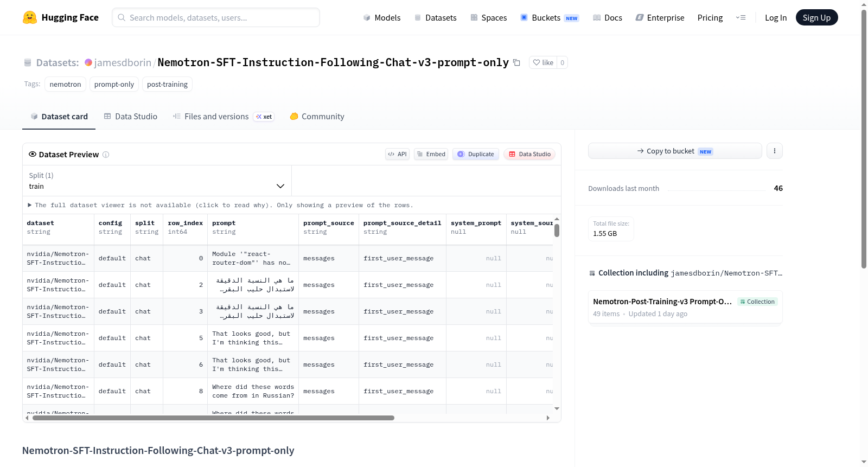Viewport: 868px width, 467px height.
Task: Click the jamesdborin avatar icon
Action: tap(88, 62)
